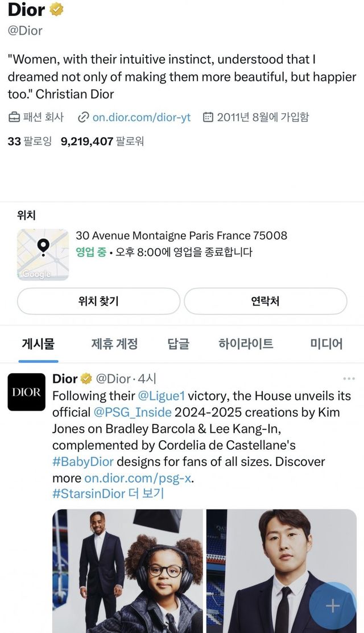Tap the link icon beside on.dior.com/dior-yt
Viewport: 364px width, 633px height.
point(83,118)
